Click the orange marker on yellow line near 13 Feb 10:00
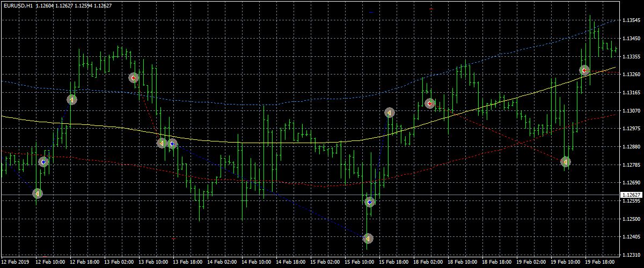The width and height of the screenshot is (644, 268). 162,143
